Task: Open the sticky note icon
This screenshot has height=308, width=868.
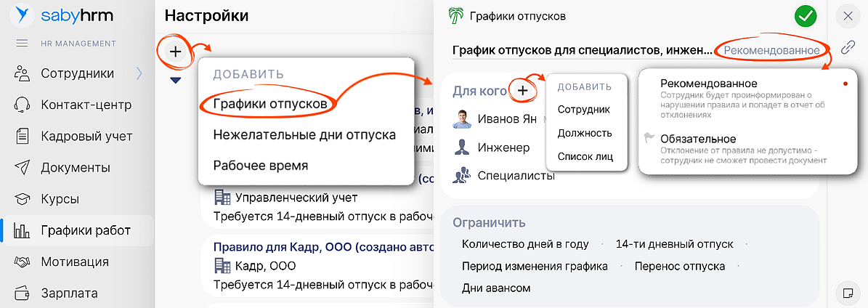Action: point(847,292)
